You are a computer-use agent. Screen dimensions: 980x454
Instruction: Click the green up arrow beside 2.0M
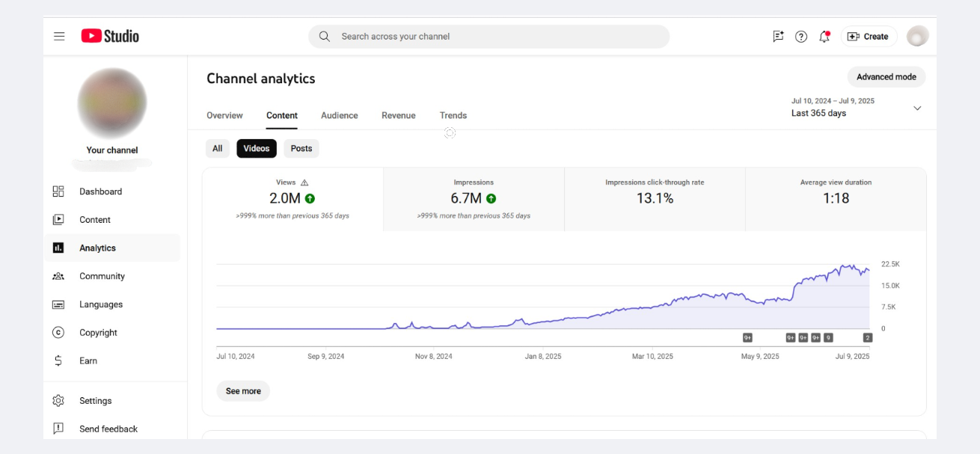coord(310,198)
